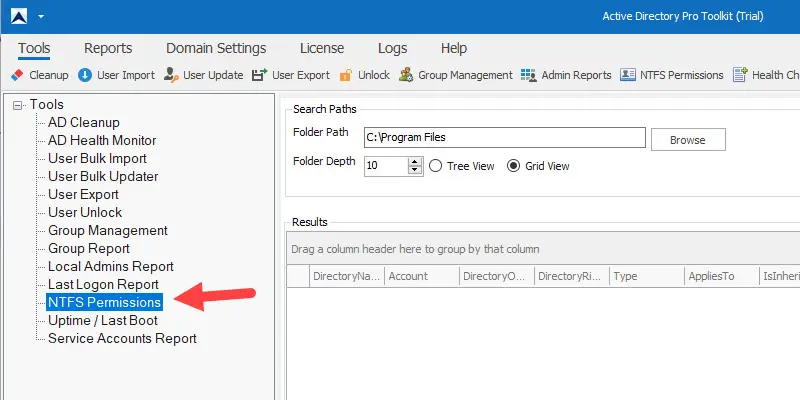800x400 pixels.
Task: Click the User Update icon in toolbar
Action: pyautogui.click(x=171, y=75)
